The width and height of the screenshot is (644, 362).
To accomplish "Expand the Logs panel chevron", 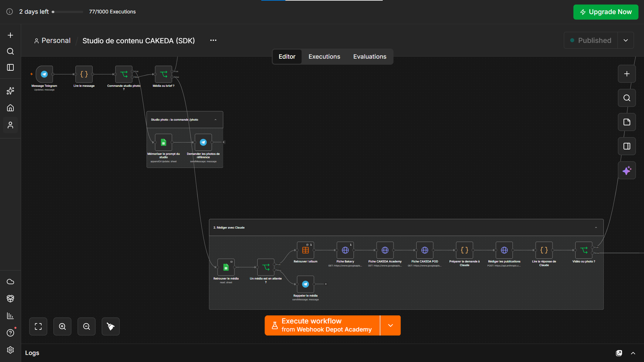I will [633, 353].
